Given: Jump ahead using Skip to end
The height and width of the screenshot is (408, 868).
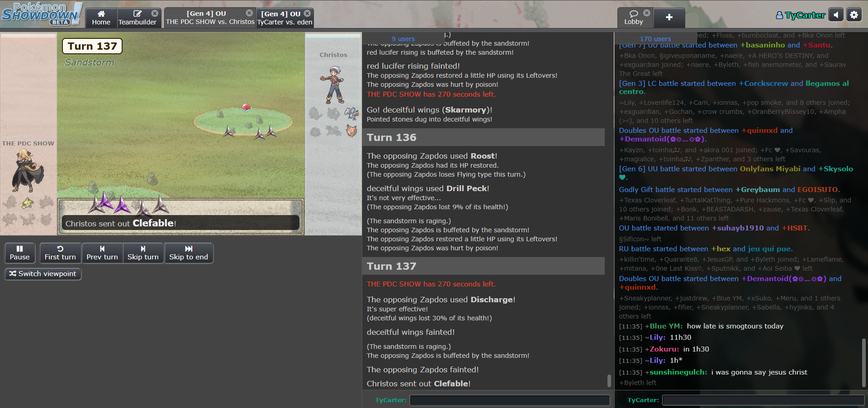Looking at the screenshot, I should click(x=189, y=253).
